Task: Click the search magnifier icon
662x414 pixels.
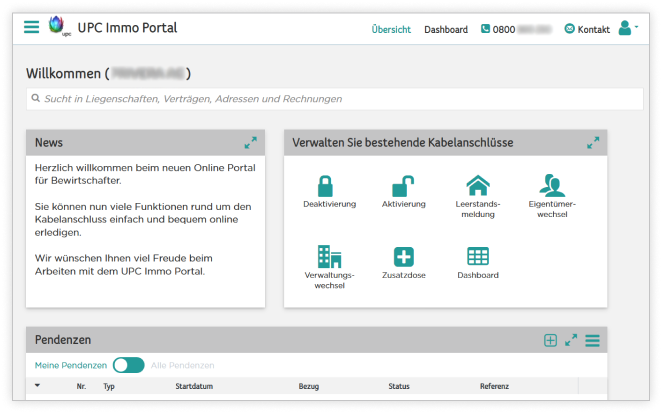Action: [36, 98]
